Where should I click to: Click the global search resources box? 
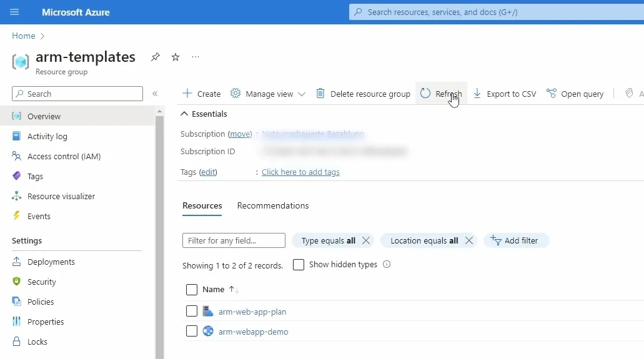pos(496,12)
